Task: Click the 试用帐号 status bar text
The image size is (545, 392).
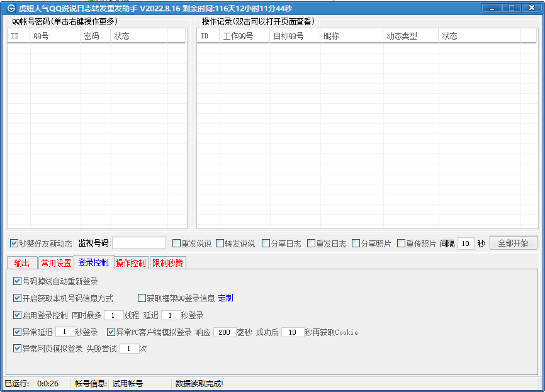Action: 128,384
